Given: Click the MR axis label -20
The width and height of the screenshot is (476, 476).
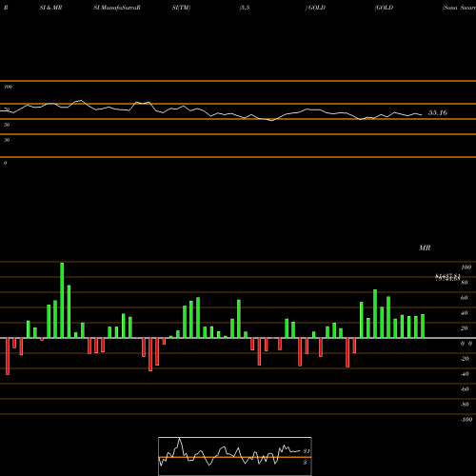Looking at the screenshot, I should pyautogui.click(x=465, y=359).
